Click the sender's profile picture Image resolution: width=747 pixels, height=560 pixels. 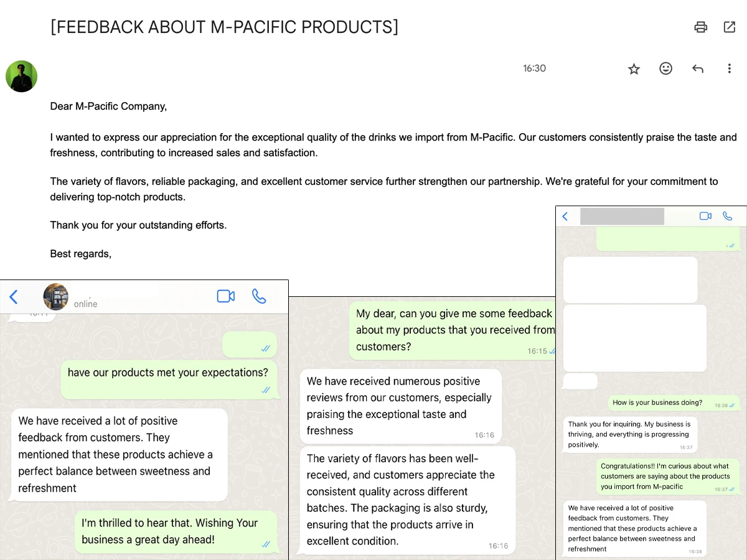point(21,77)
